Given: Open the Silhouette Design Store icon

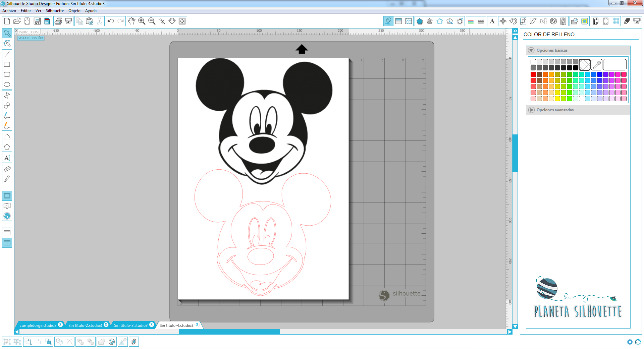Looking at the screenshot, I should click(x=7, y=216).
